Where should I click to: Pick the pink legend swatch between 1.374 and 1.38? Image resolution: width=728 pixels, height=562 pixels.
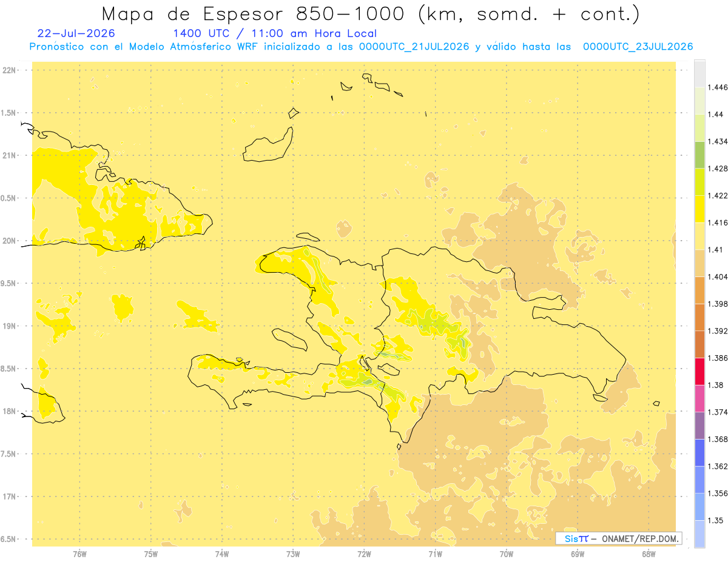point(699,398)
